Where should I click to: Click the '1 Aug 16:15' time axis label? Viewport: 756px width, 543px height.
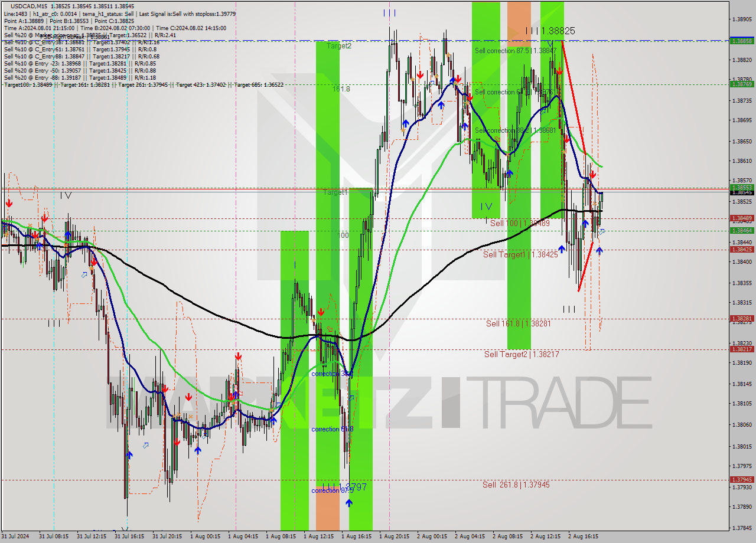356,537
